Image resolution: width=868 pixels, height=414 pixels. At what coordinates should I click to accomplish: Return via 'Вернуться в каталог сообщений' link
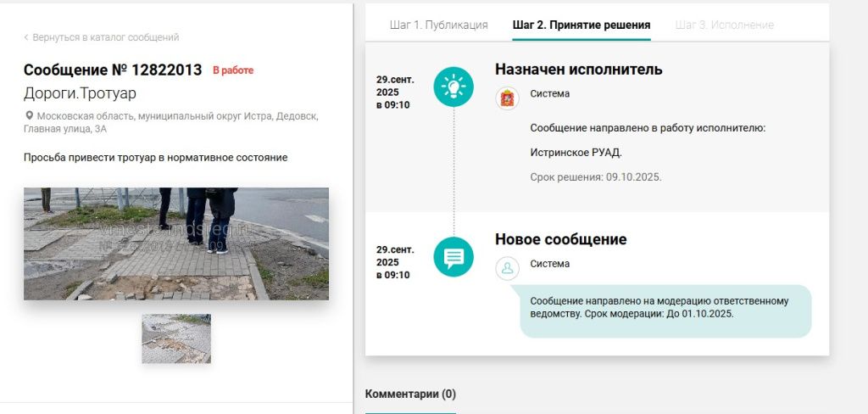pyautogui.click(x=105, y=37)
